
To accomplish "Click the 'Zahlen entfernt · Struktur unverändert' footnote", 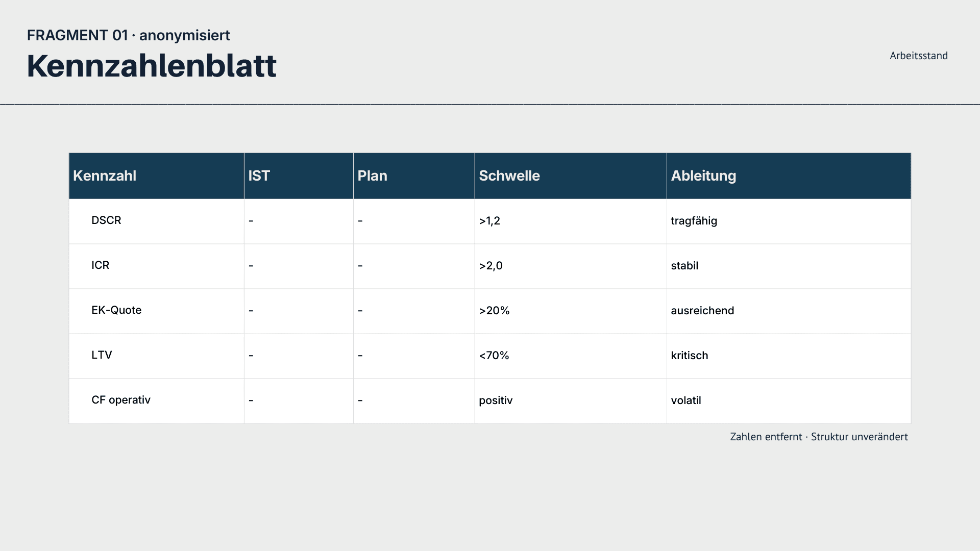I will point(819,437).
